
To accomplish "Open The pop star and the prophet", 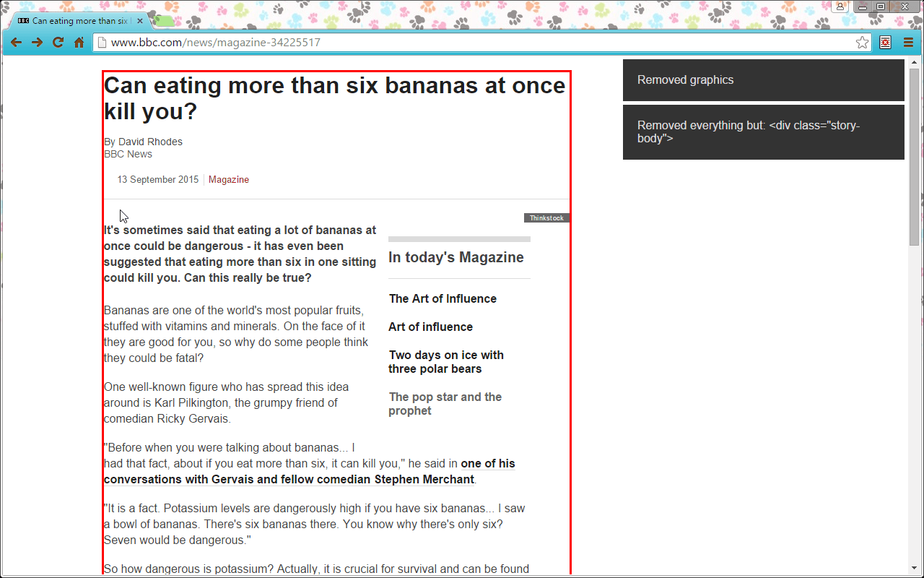I will pyautogui.click(x=445, y=404).
